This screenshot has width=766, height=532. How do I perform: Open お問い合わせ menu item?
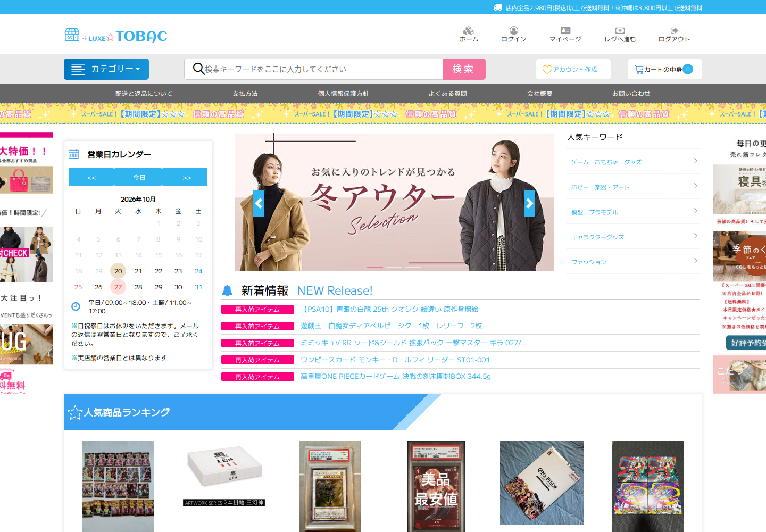pos(631,94)
